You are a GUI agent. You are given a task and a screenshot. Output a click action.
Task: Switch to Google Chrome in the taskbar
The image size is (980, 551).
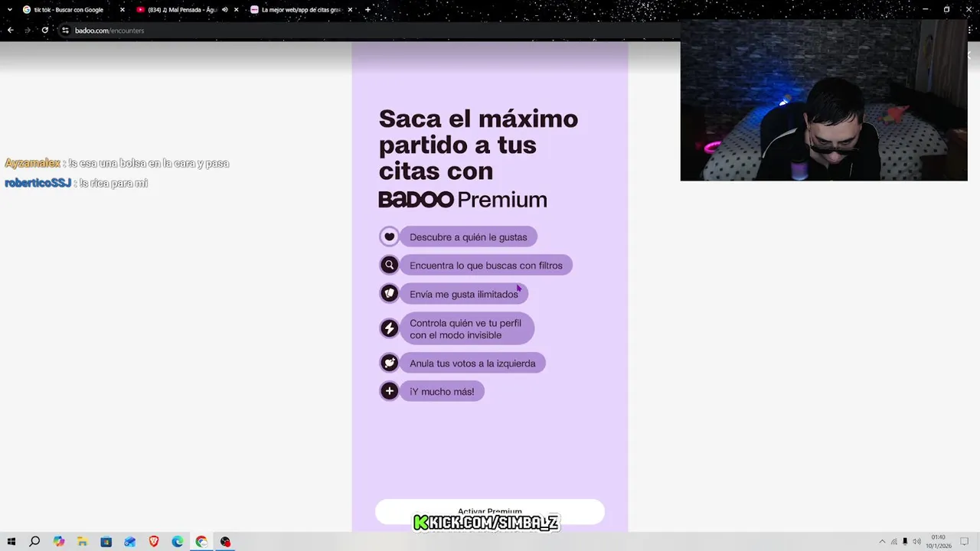[201, 542]
